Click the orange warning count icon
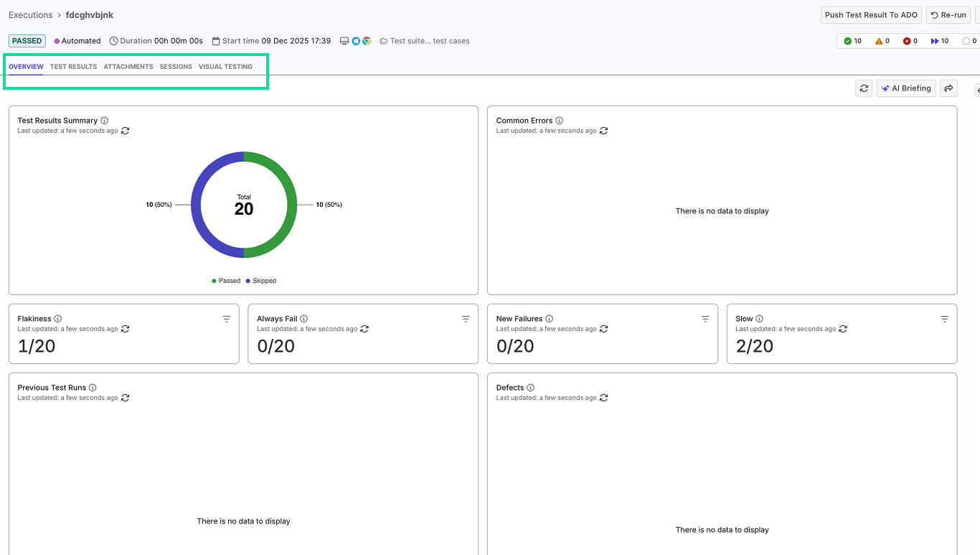The width and height of the screenshot is (980, 555). tap(879, 41)
